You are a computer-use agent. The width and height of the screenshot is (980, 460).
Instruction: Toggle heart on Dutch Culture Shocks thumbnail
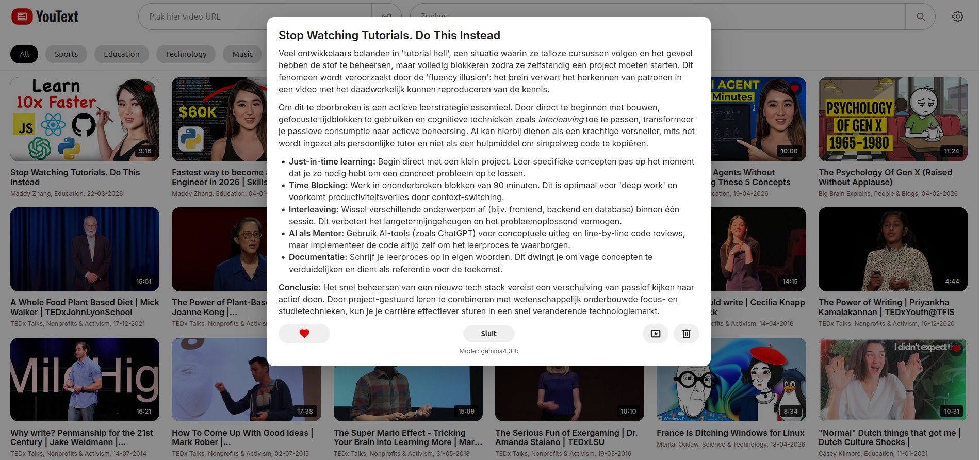pyautogui.click(x=956, y=349)
